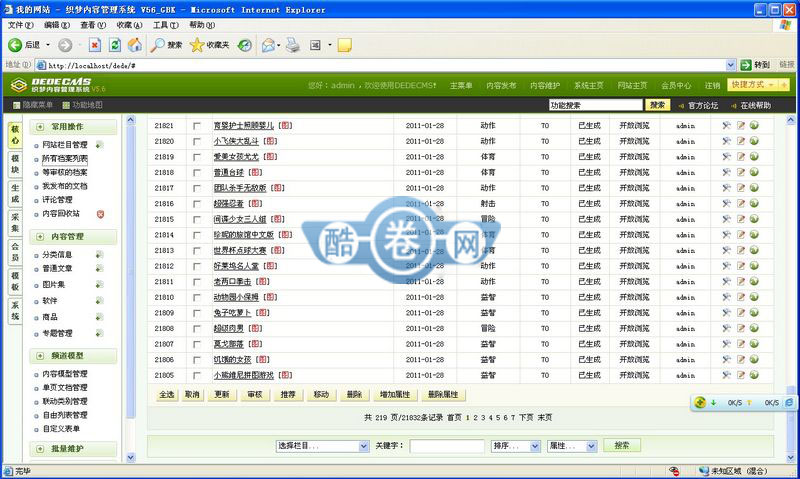Click the add icon beside 图片集
The image size is (800, 479).
click(x=99, y=285)
